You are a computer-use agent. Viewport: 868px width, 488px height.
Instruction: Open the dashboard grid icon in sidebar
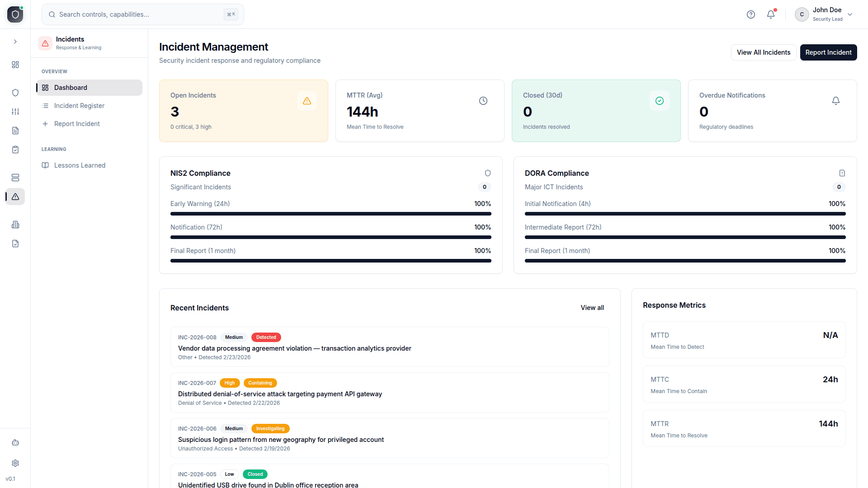click(x=15, y=65)
